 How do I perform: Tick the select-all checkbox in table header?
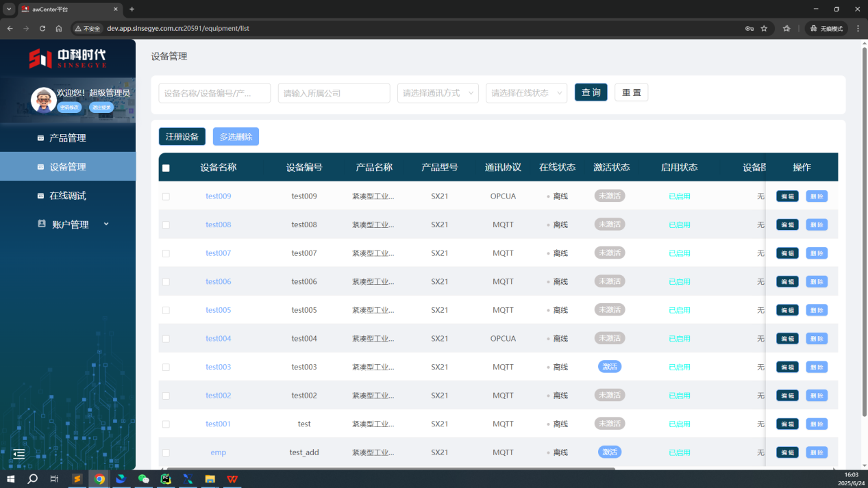click(166, 168)
